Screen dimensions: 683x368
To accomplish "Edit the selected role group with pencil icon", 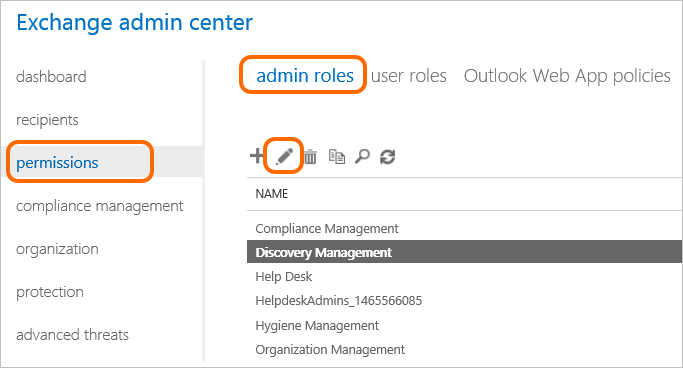I will coord(284,156).
